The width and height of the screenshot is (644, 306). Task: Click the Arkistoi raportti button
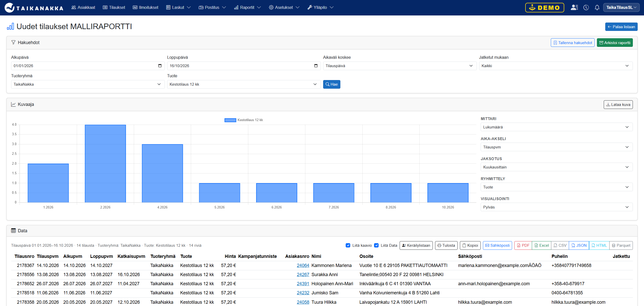[x=615, y=43]
